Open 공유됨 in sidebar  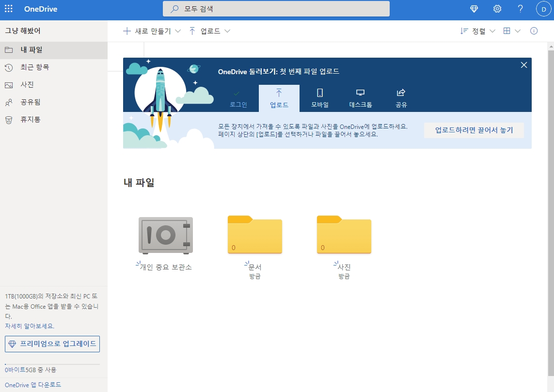(54, 102)
